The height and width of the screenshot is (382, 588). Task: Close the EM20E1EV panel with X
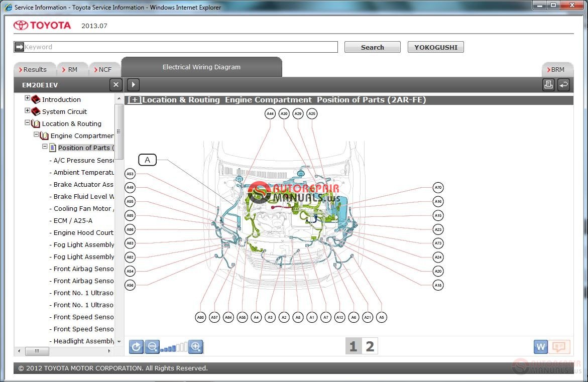tap(116, 85)
